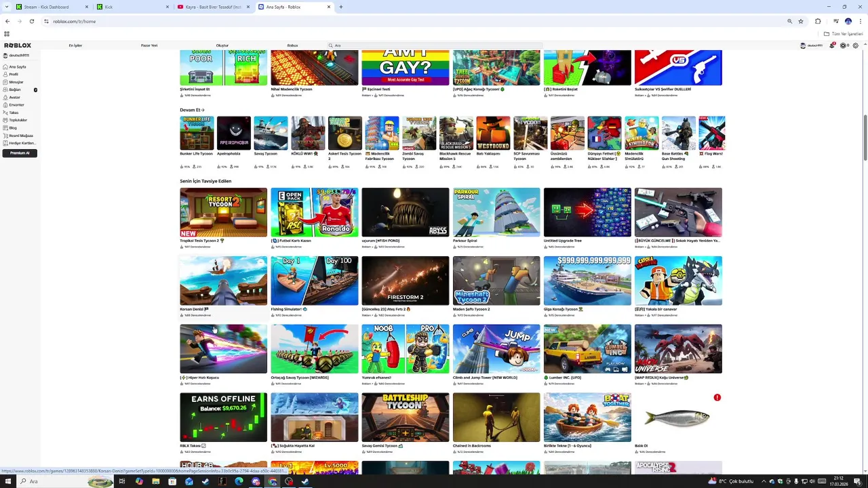Open browser apps grid shortcut

(7, 34)
